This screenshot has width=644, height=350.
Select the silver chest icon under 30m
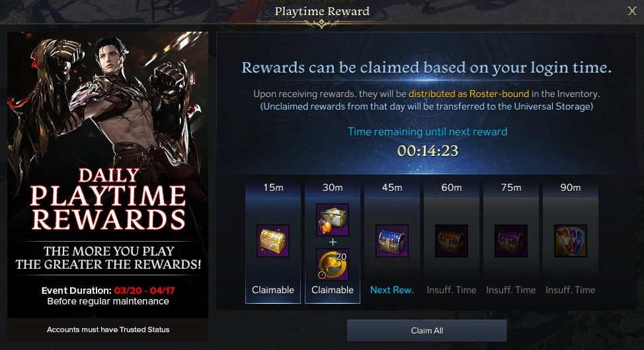[333, 219]
